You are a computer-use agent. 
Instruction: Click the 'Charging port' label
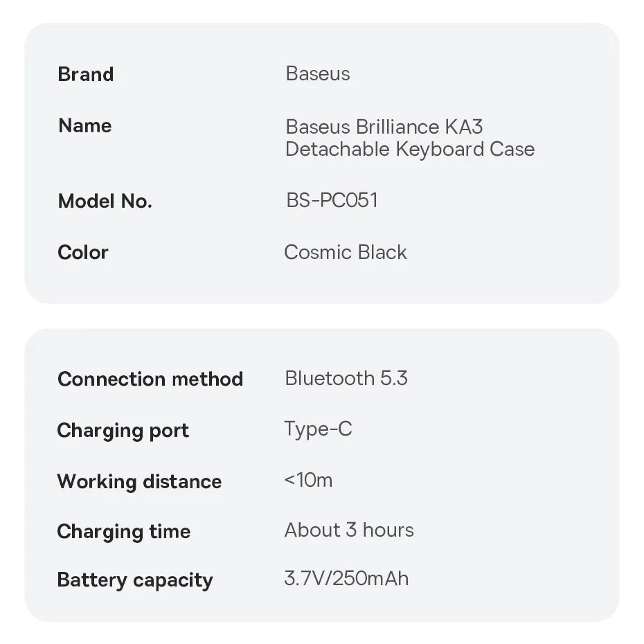(x=123, y=430)
